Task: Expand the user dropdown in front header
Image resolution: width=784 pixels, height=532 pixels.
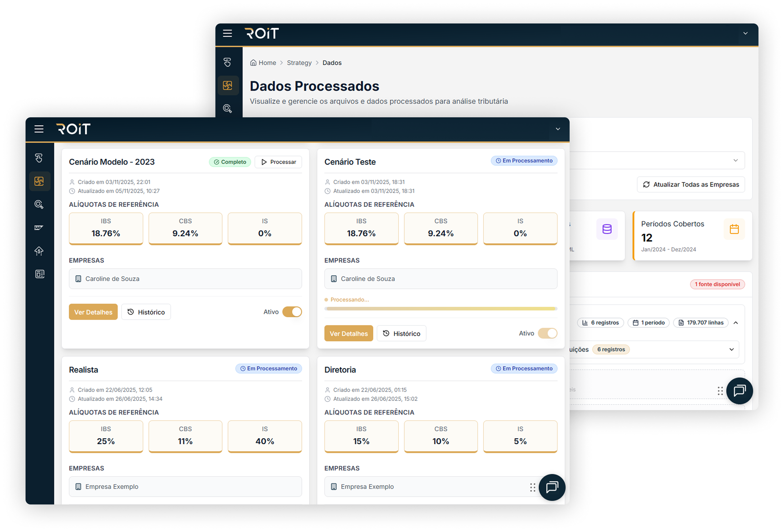Action: pos(558,129)
